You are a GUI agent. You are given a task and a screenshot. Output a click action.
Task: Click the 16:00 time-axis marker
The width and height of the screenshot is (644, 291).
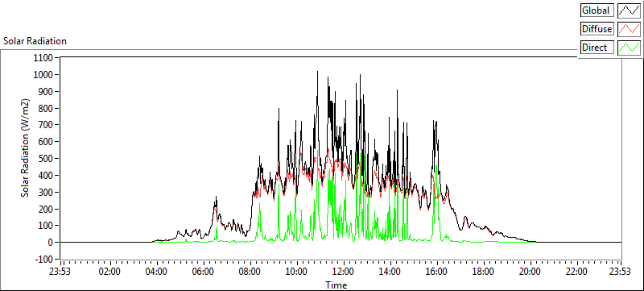point(436,272)
